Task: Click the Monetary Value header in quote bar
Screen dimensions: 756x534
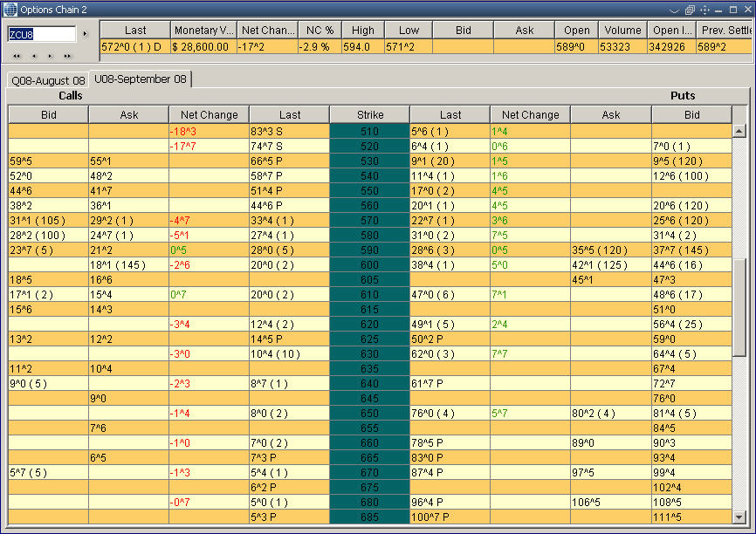Action: pos(203,30)
